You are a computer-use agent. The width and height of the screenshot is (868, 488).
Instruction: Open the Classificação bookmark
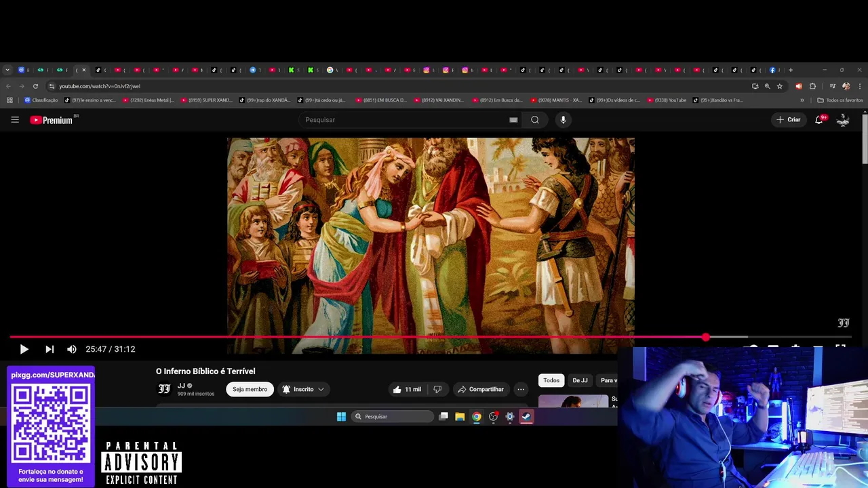click(x=41, y=100)
